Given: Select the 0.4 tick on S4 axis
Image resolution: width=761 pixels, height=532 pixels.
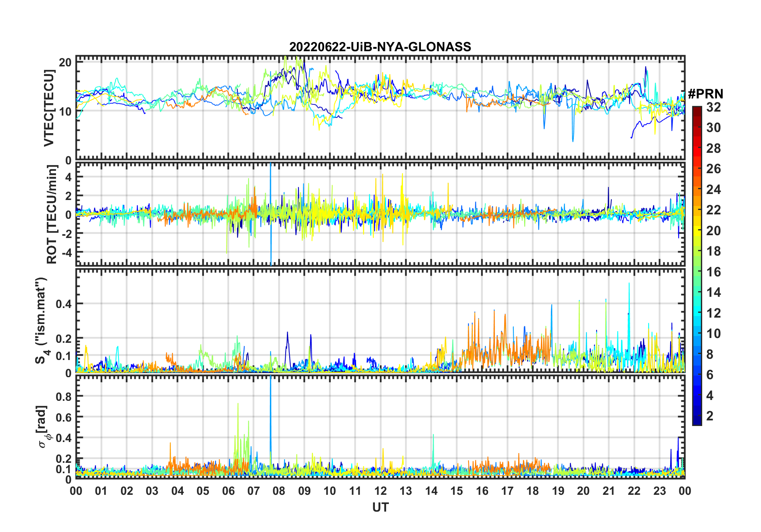Looking at the screenshot, I should point(64,304).
